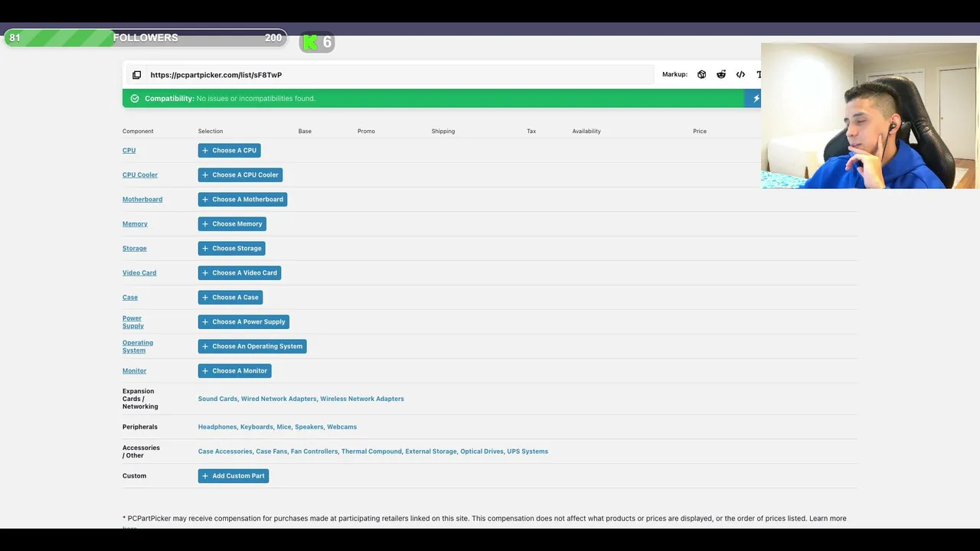This screenshot has height=551, width=980.
Task: Open the Video Card component link
Action: click(139, 272)
